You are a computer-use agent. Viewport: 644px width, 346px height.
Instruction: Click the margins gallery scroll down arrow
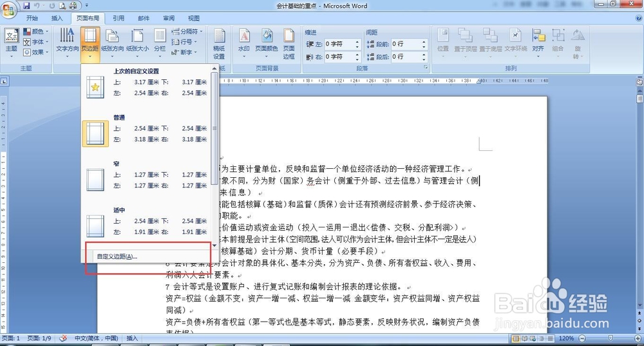tap(214, 245)
